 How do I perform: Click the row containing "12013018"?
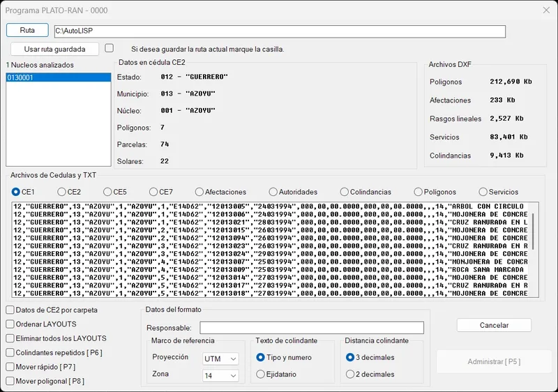(x=271, y=294)
